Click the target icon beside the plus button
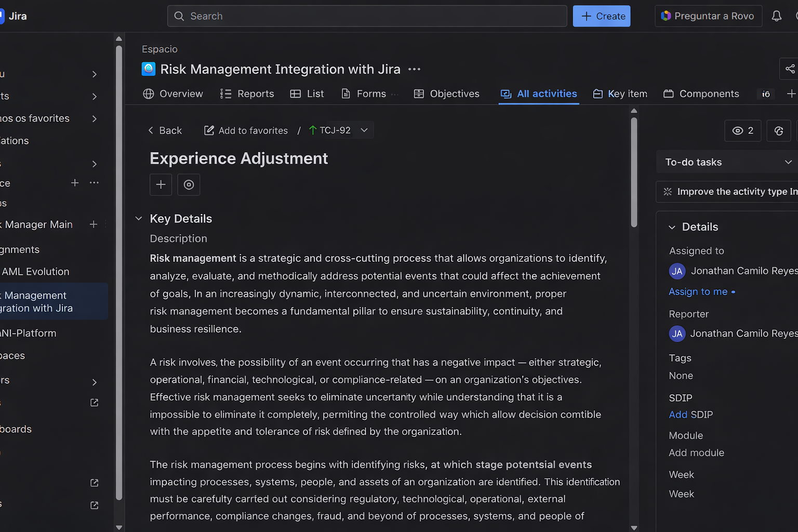This screenshot has height=532, width=798. pyautogui.click(x=189, y=184)
